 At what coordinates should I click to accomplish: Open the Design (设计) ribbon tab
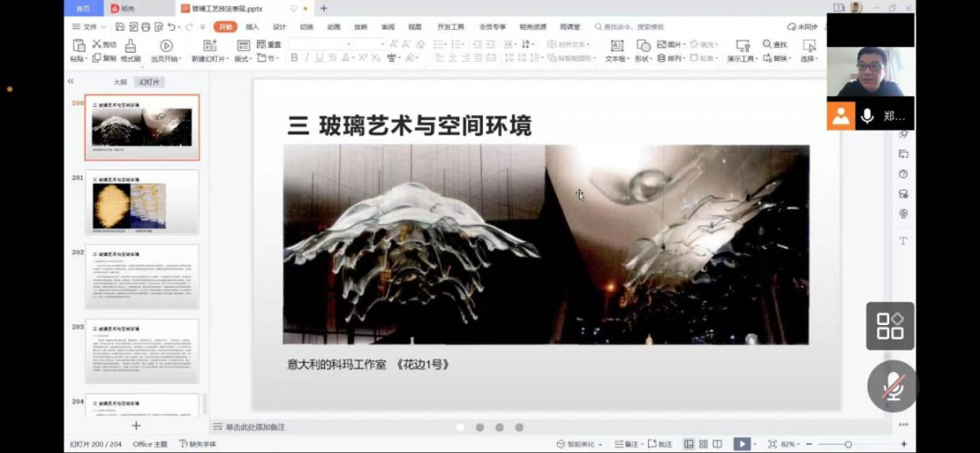coord(279,27)
